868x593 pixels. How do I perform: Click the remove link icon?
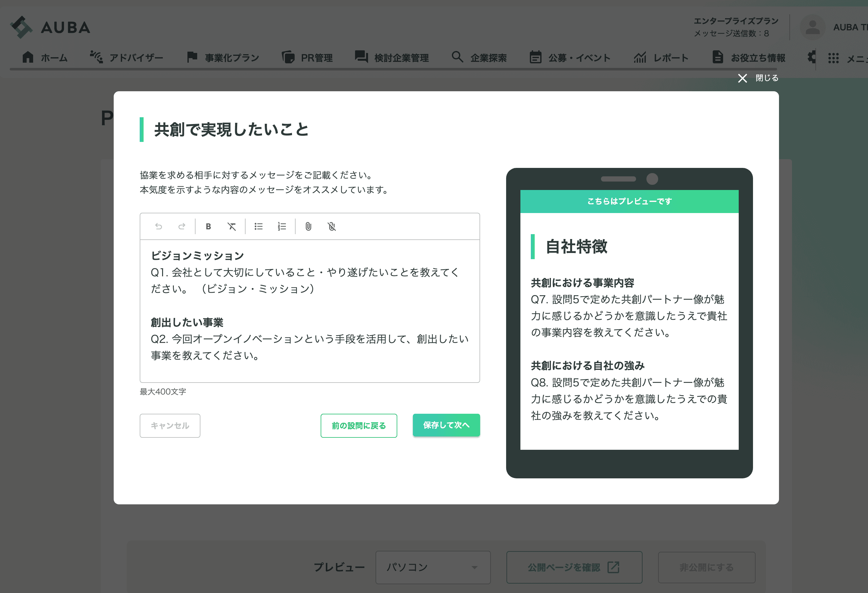332,226
